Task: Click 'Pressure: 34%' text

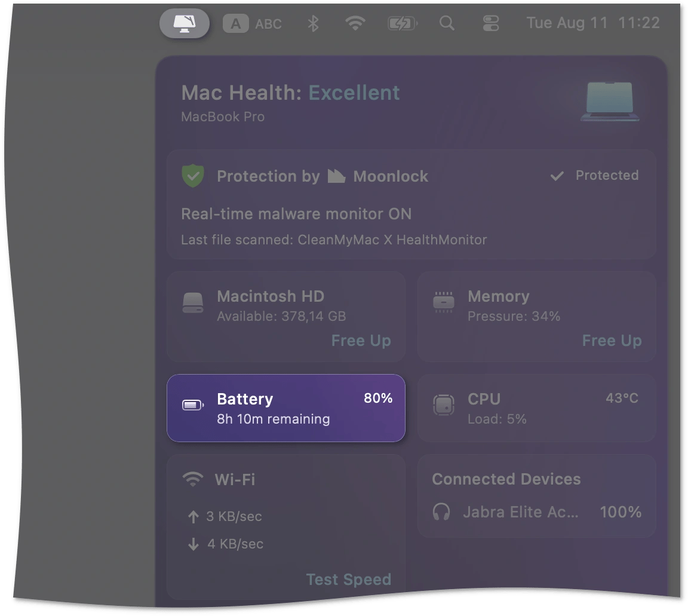Action: [x=514, y=316]
